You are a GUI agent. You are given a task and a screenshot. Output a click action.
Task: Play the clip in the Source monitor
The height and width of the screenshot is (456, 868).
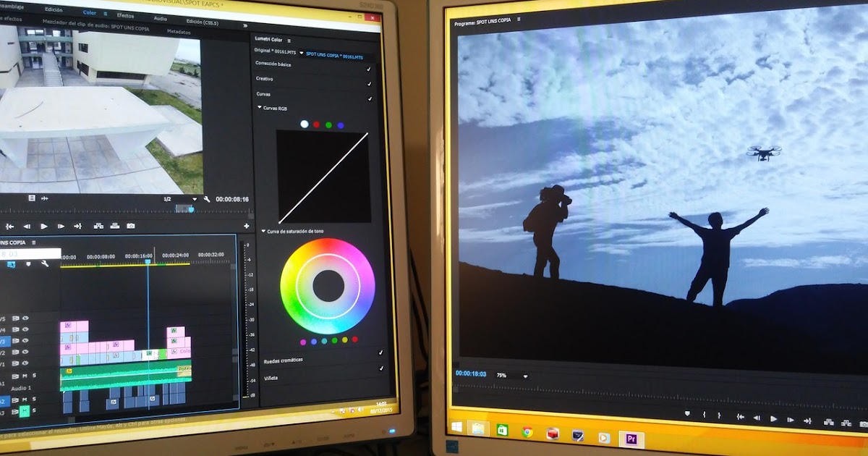44,227
